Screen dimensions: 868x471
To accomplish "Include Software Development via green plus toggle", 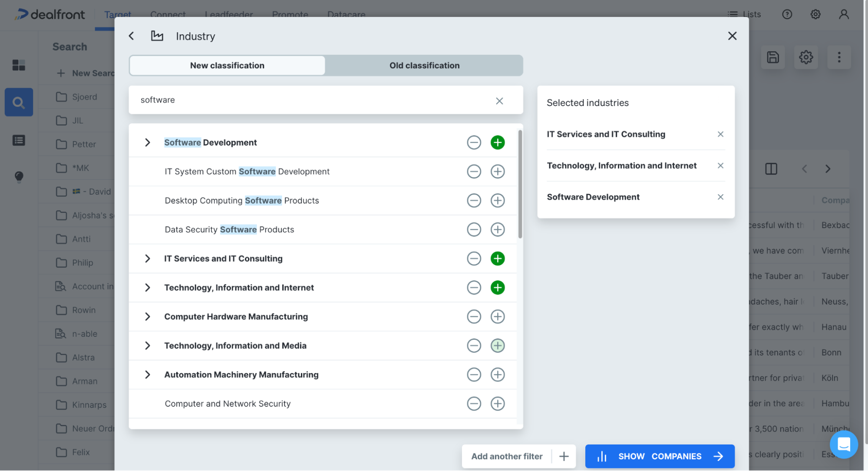I will point(498,142).
